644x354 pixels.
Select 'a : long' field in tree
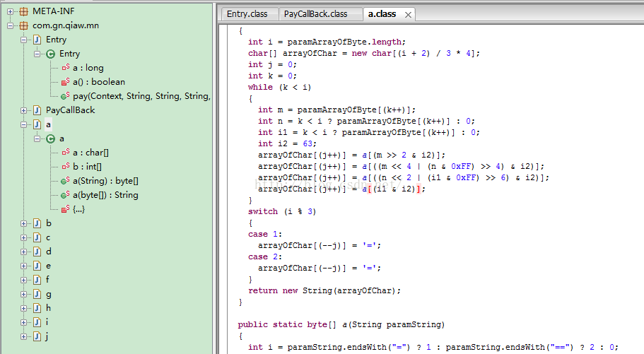click(88, 68)
